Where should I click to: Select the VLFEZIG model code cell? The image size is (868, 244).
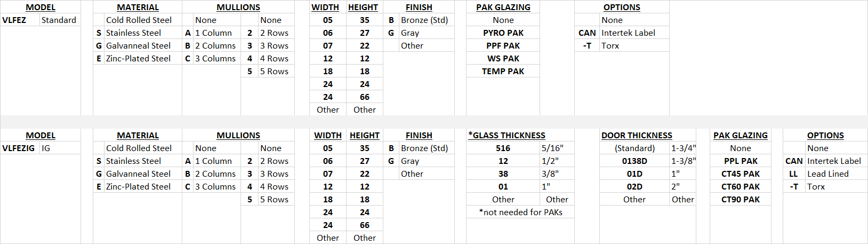[19, 148]
